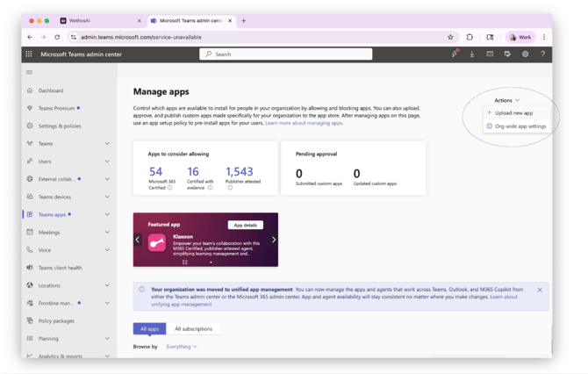Screen dimensions: 588x374
Task: Click the info icon under Publisher attested
Action: coord(230,188)
